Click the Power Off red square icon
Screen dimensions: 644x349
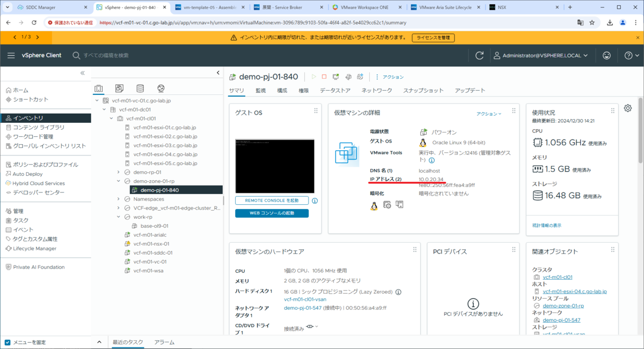click(324, 77)
